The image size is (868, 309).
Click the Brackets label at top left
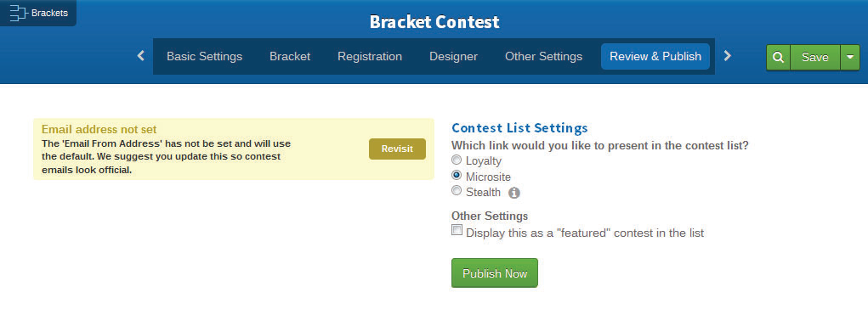click(x=50, y=14)
